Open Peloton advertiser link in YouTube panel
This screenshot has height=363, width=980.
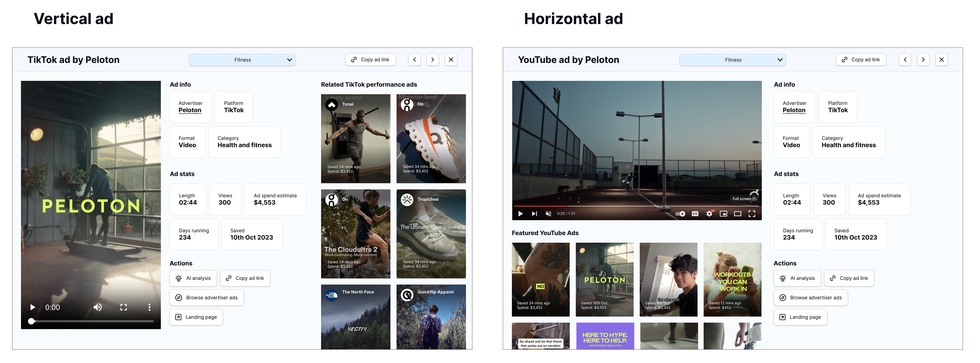tap(794, 110)
